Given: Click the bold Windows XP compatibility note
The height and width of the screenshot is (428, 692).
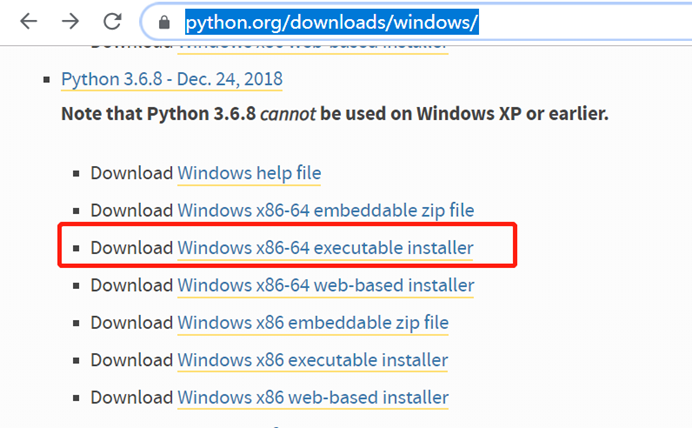Looking at the screenshot, I should [335, 114].
